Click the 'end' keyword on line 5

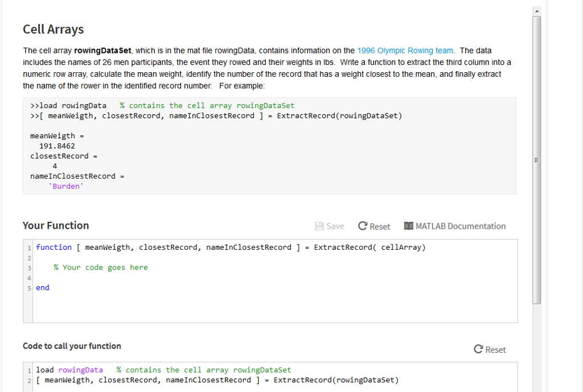click(42, 287)
